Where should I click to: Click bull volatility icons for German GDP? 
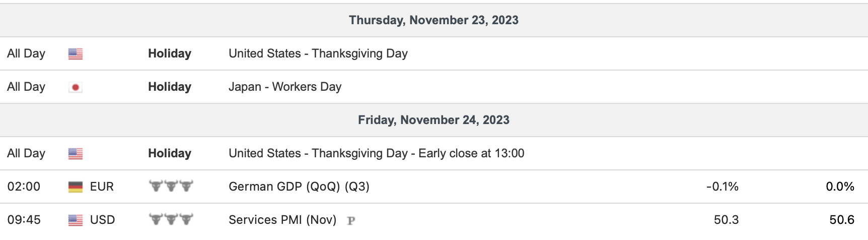pos(171,187)
